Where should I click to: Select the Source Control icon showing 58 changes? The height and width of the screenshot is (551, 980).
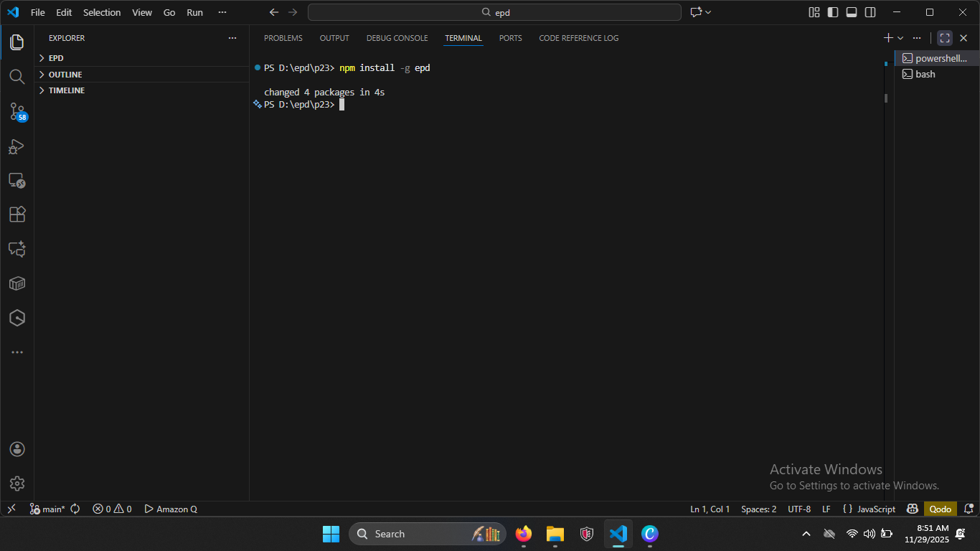tap(17, 111)
